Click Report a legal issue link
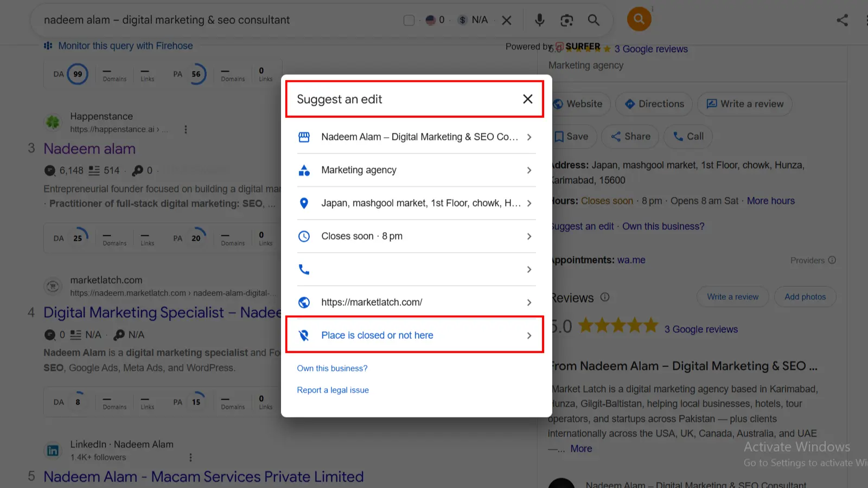This screenshot has height=488, width=868. tap(333, 390)
